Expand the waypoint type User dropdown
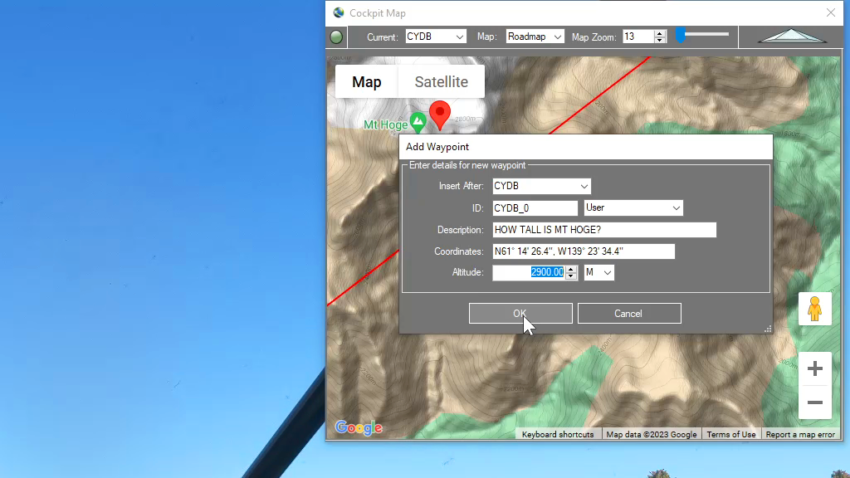The image size is (850, 478). [x=633, y=208]
